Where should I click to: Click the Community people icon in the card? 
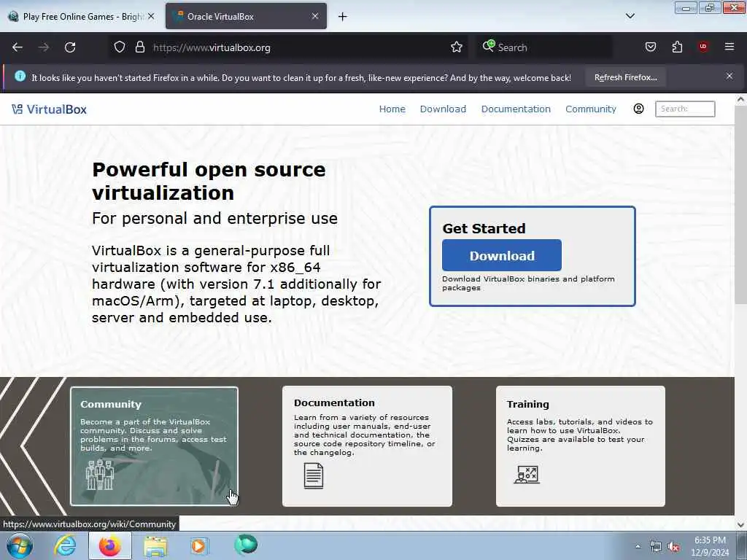pyautogui.click(x=99, y=474)
